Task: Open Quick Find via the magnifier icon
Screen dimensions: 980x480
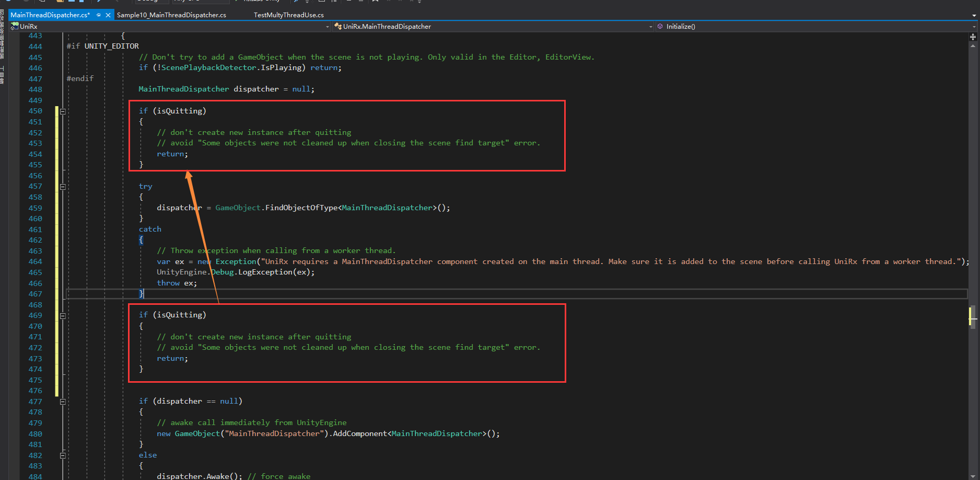Action: [x=295, y=2]
